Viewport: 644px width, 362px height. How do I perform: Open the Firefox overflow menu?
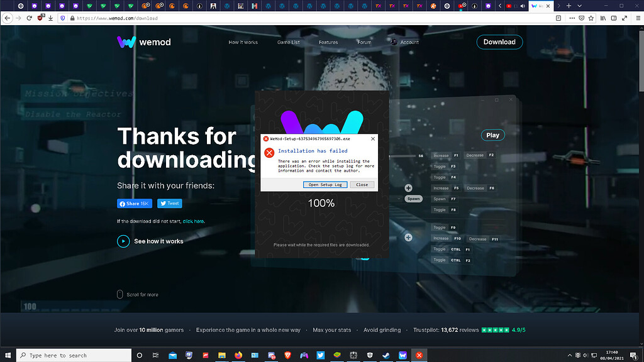pos(571,18)
